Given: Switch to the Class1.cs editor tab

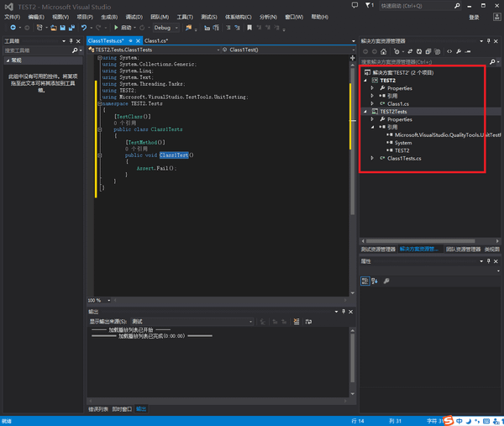Looking at the screenshot, I should 156,41.
